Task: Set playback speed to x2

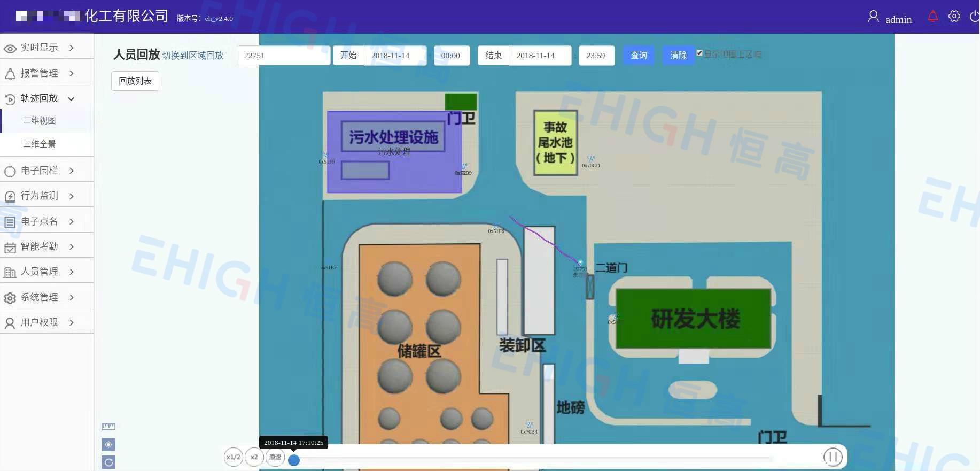Action: coord(254,457)
